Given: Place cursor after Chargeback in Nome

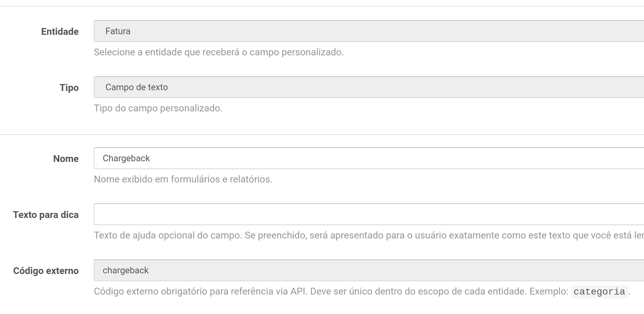Looking at the screenshot, I should 151,158.
